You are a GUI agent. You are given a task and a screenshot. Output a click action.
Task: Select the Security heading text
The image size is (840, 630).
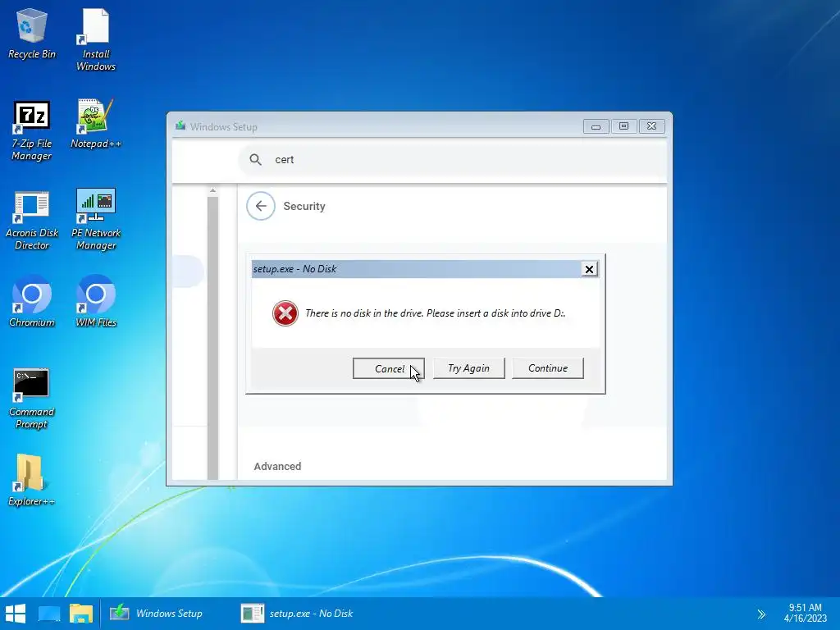point(304,206)
